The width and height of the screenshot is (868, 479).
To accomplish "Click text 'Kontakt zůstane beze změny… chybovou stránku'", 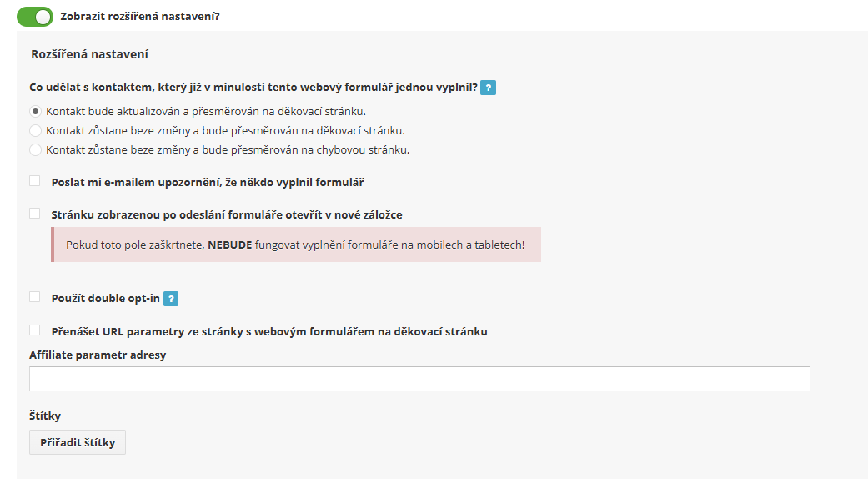I will 228,150.
